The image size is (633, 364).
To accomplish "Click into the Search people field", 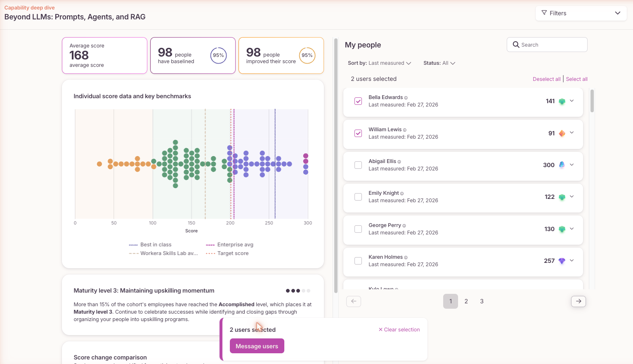I will [x=547, y=45].
